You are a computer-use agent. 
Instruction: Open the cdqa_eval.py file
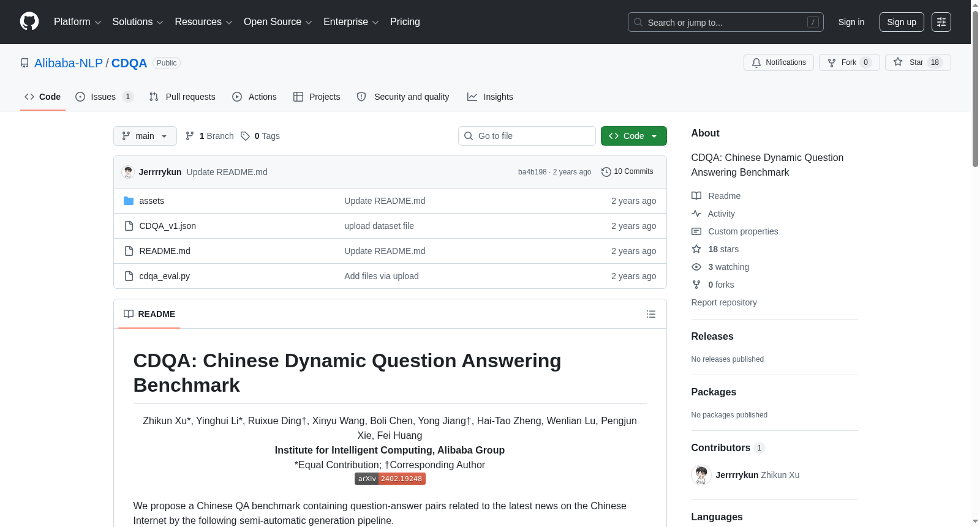pos(165,276)
